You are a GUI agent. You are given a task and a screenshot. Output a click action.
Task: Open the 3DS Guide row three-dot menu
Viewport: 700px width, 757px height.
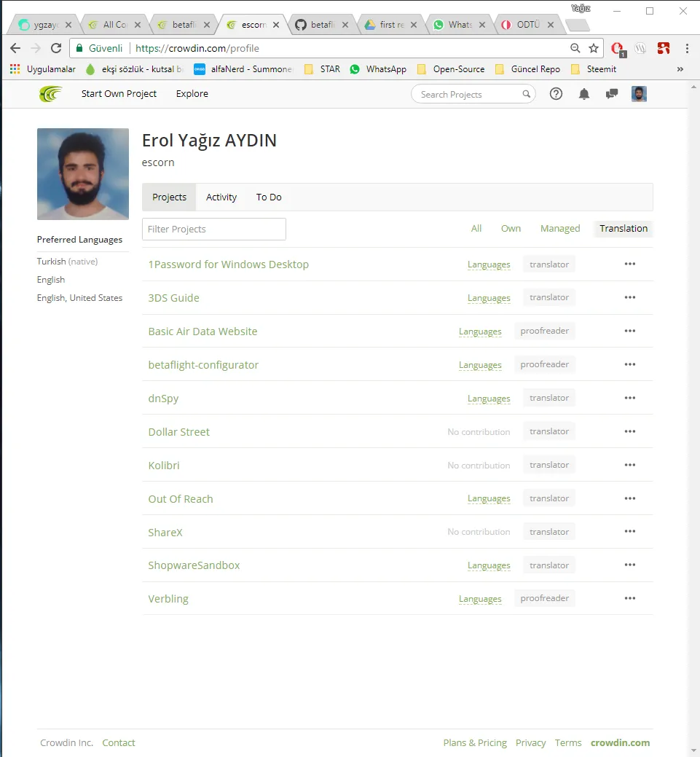tap(630, 297)
